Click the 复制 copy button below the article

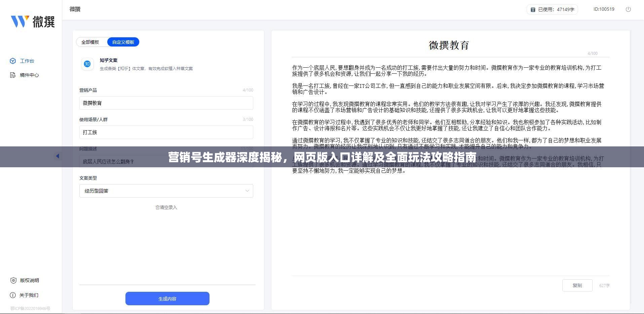[x=577, y=285]
